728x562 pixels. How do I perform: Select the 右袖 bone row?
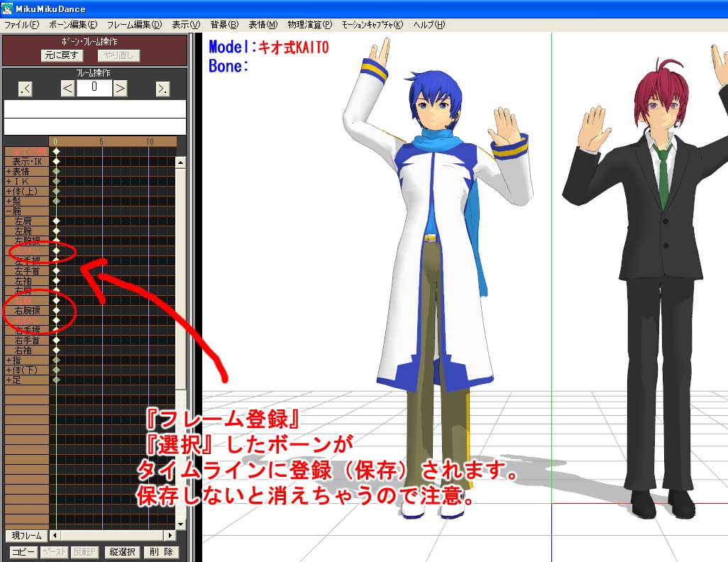26,351
